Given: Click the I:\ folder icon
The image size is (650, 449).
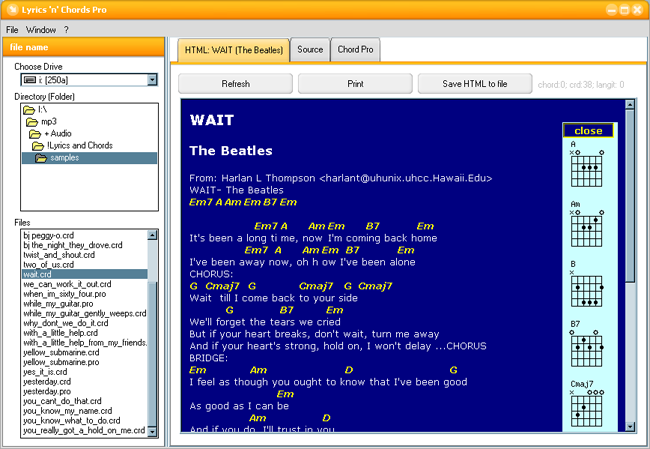Looking at the screenshot, I should tap(29, 110).
